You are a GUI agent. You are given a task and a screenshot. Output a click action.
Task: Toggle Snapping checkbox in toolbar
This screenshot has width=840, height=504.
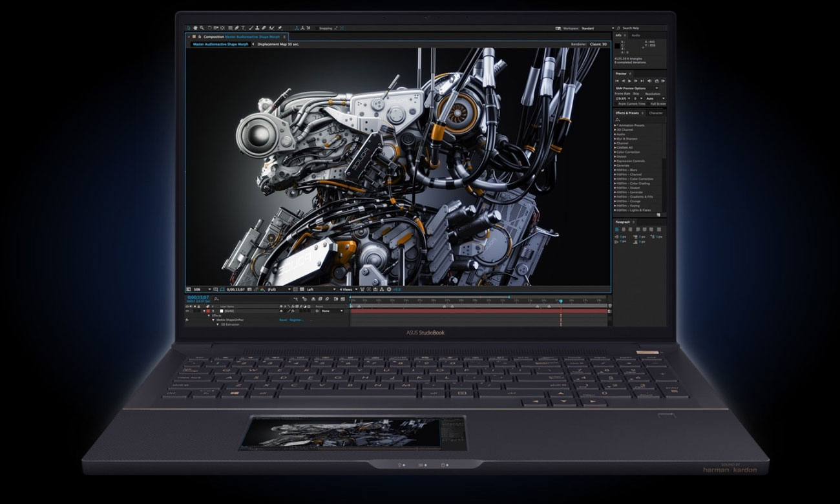pos(317,28)
